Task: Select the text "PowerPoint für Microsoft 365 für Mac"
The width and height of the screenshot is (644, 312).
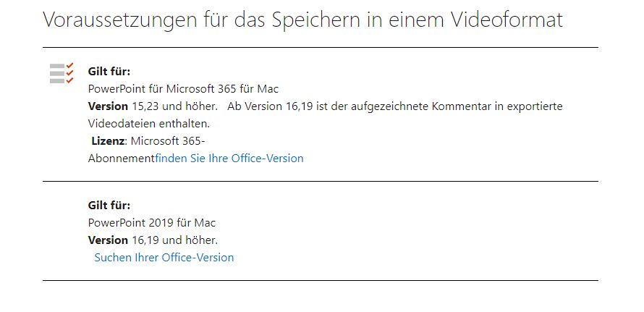Action: (183, 89)
